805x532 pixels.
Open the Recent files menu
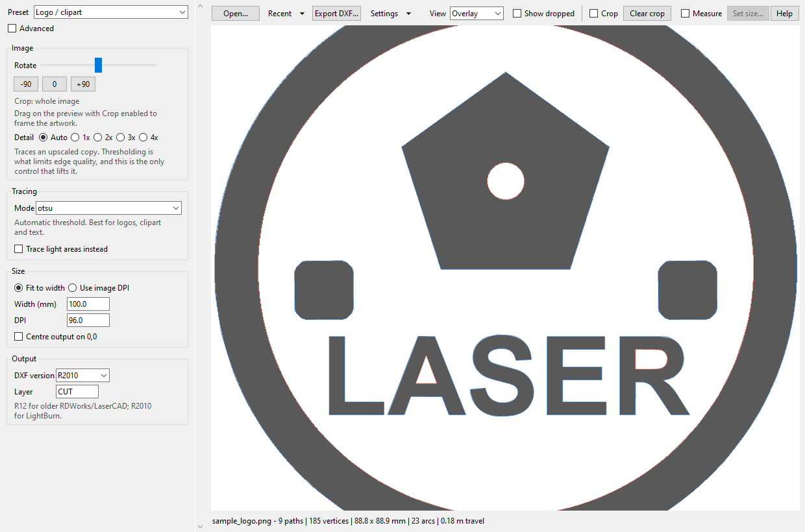(x=286, y=14)
